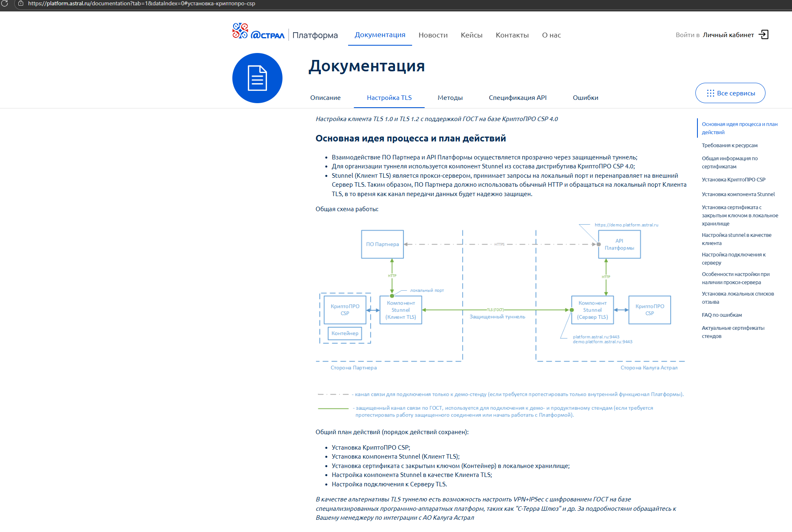Click the platform.astral.ru:9443 label
This screenshot has width=792, height=532.
click(596, 337)
